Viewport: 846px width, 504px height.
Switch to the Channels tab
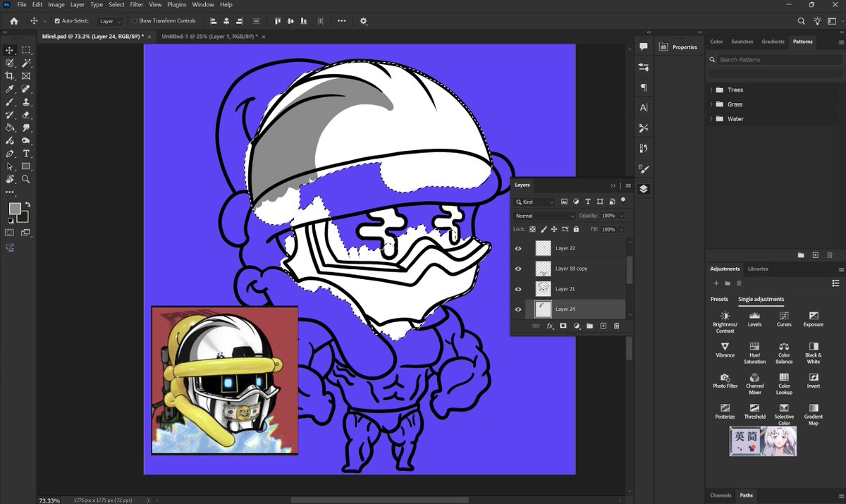(721, 496)
